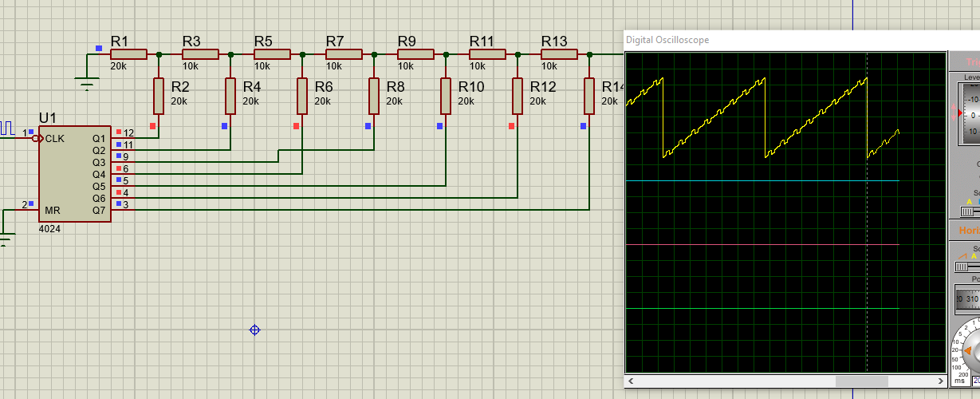Click the cyan channel trace line
This screenshot has width=980, height=399.
pyautogui.click(x=758, y=181)
